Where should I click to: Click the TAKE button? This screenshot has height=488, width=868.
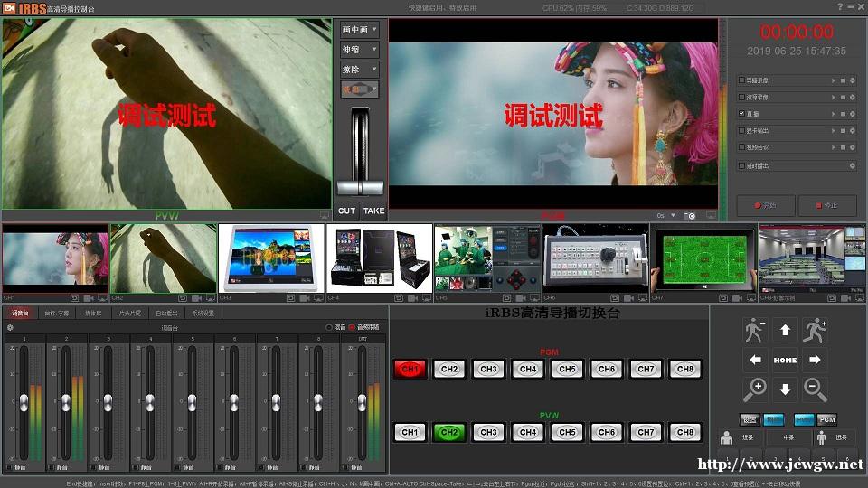(373, 211)
